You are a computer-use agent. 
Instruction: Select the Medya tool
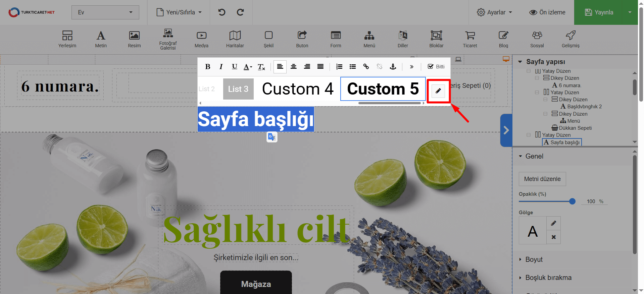[x=201, y=39]
